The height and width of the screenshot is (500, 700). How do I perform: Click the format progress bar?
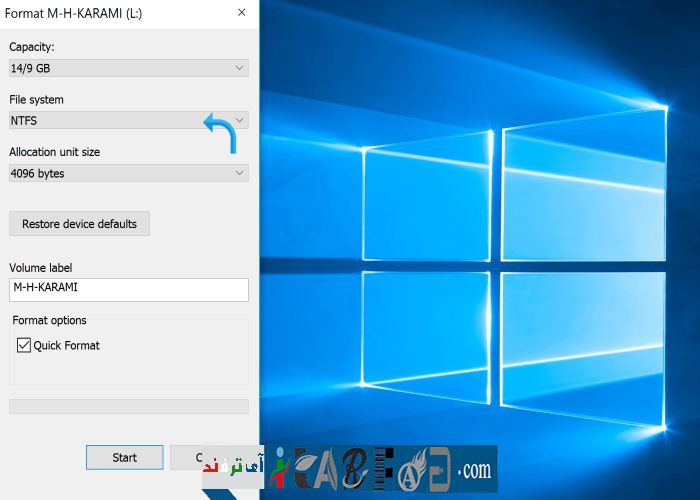[128, 406]
